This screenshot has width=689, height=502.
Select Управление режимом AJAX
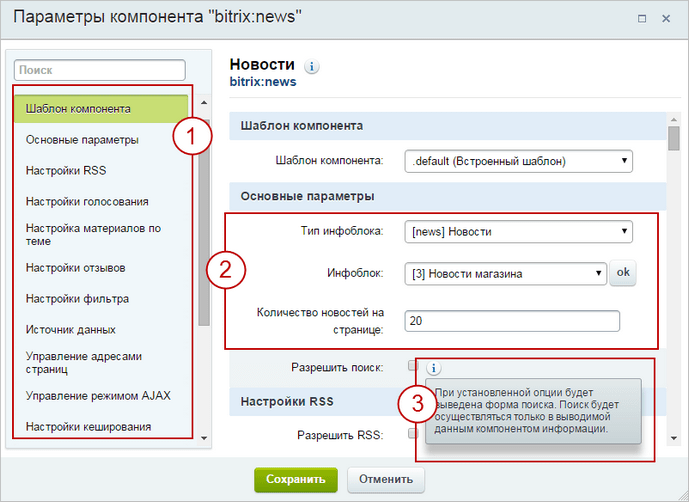(x=98, y=396)
